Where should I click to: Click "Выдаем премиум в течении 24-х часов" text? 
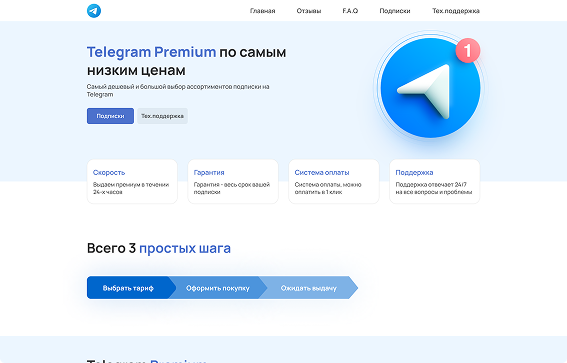131,188
